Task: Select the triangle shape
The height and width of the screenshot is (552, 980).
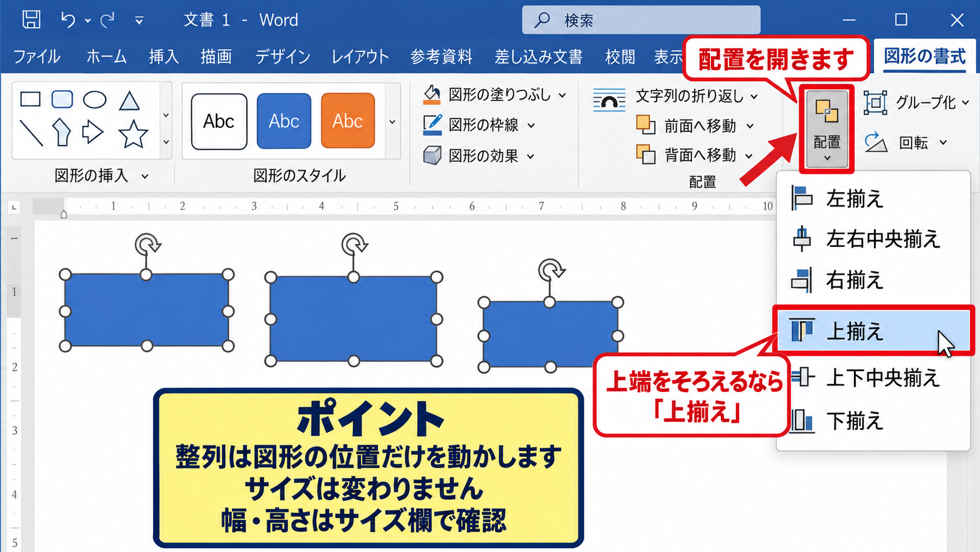Action: point(129,100)
